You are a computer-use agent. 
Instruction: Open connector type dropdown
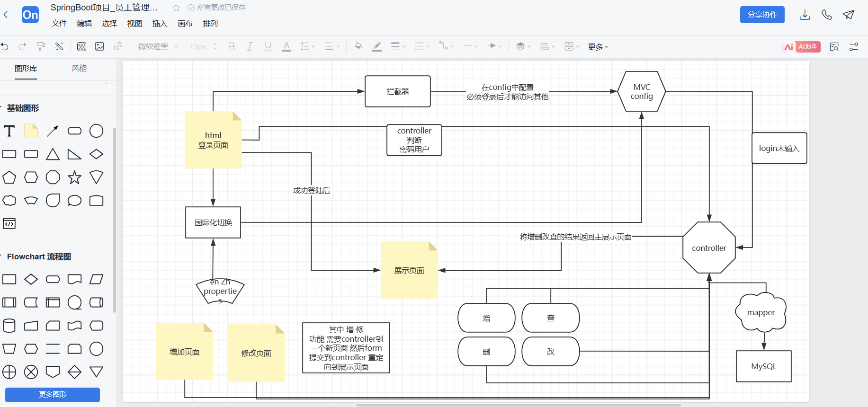pos(446,46)
